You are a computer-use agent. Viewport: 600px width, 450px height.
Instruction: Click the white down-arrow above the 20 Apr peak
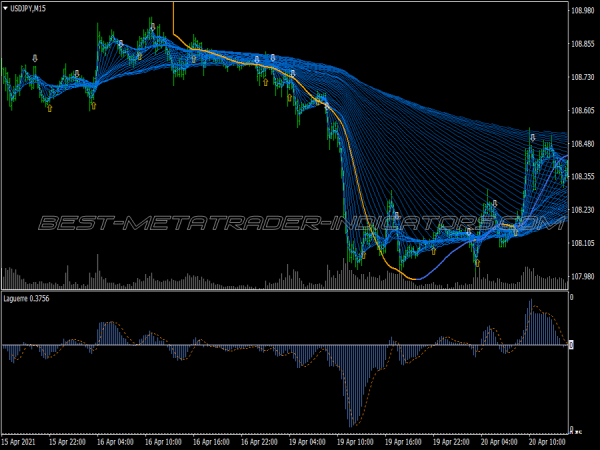(x=532, y=136)
